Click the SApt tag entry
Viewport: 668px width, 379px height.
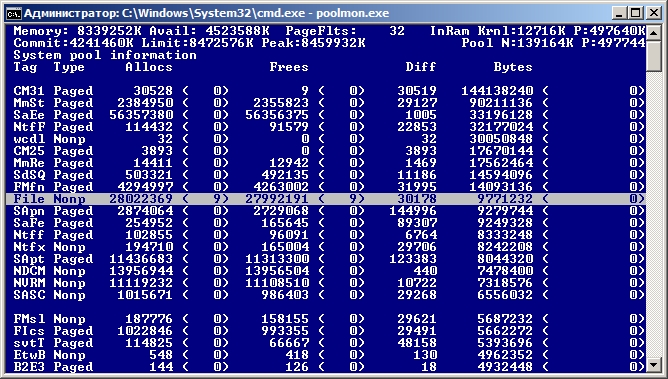(x=29, y=259)
